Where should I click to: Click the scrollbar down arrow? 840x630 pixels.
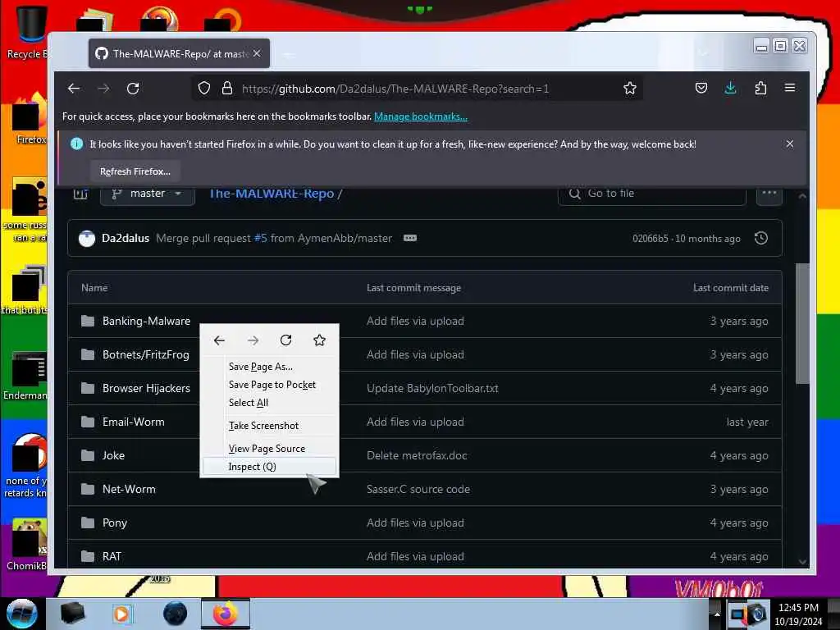[x=802, y=561]
